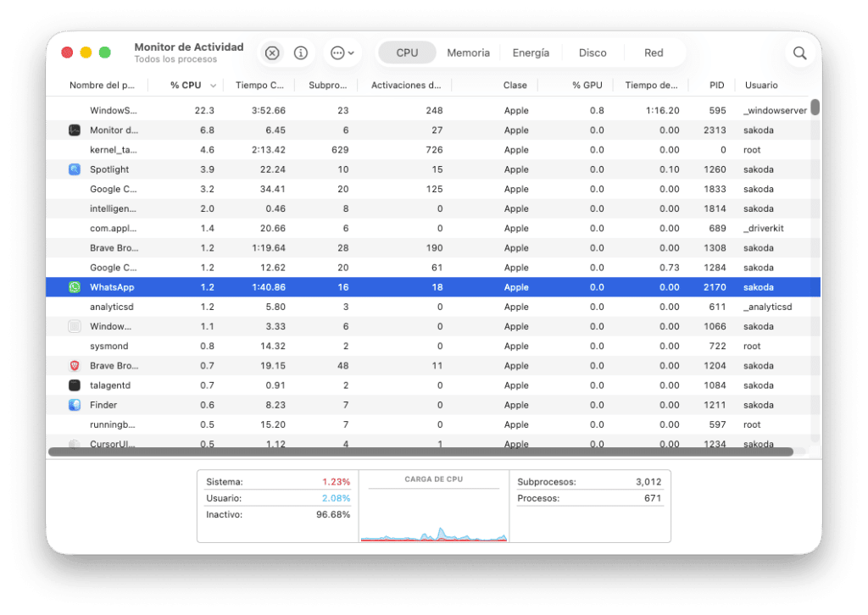Click the WhatsApp process icon
868x615 pixels.
point(75,286)
